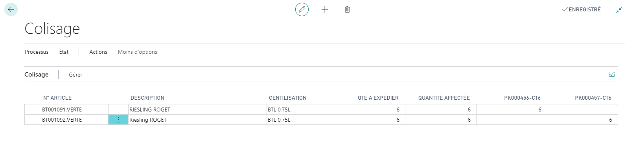Click Moins d'options link

click(138, 52)
